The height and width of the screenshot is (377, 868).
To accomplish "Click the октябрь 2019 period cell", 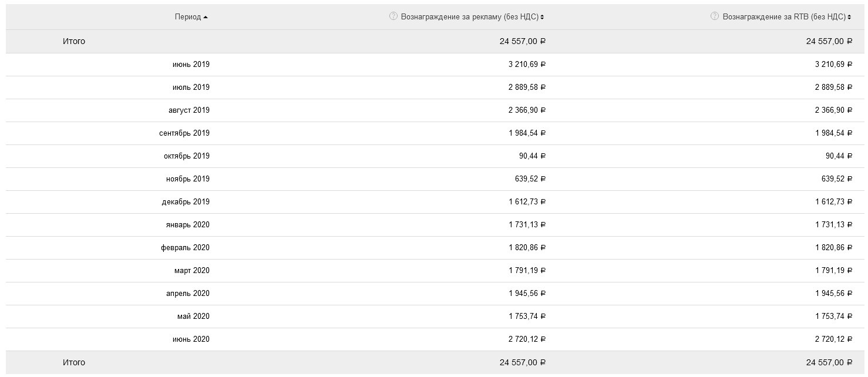I will point(186,156).
